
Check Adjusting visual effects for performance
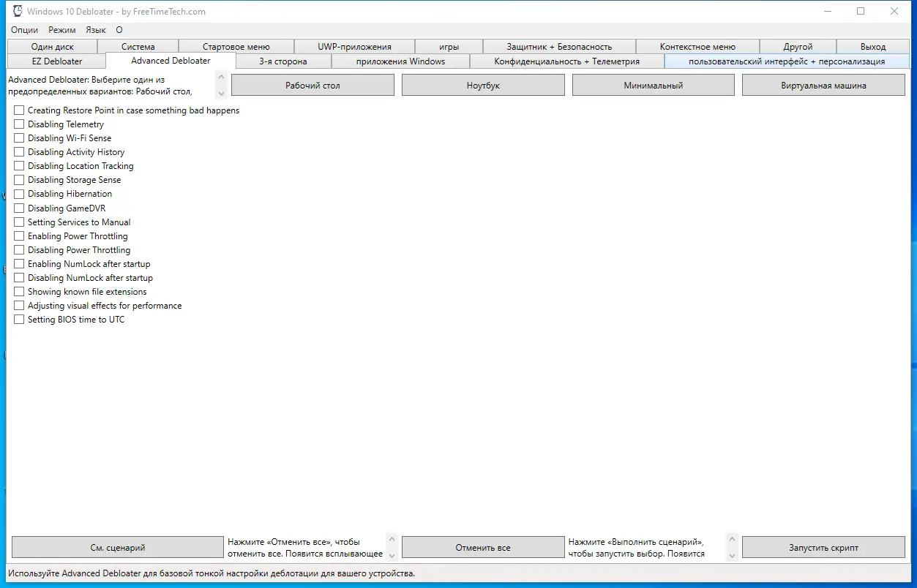(19, 306)
